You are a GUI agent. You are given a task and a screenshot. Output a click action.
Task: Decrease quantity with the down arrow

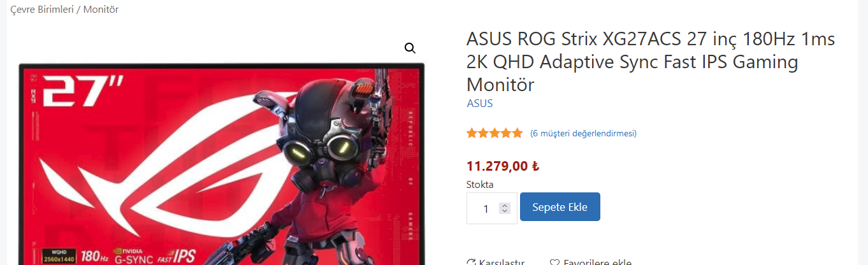point(505,211)
